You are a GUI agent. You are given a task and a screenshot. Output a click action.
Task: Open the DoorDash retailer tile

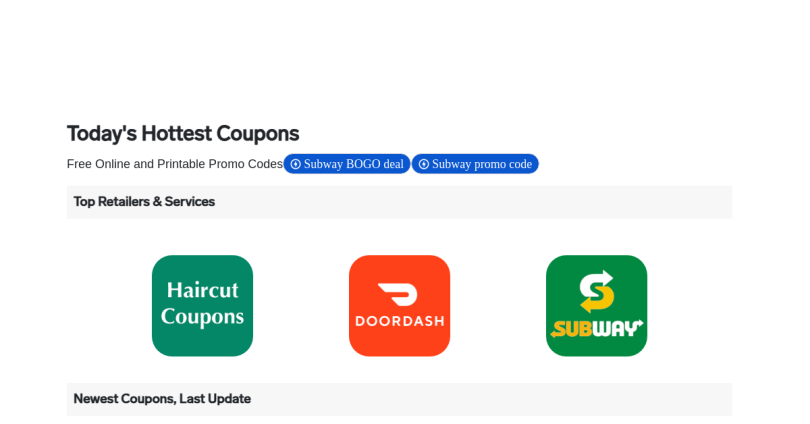[x=399, y=306]
